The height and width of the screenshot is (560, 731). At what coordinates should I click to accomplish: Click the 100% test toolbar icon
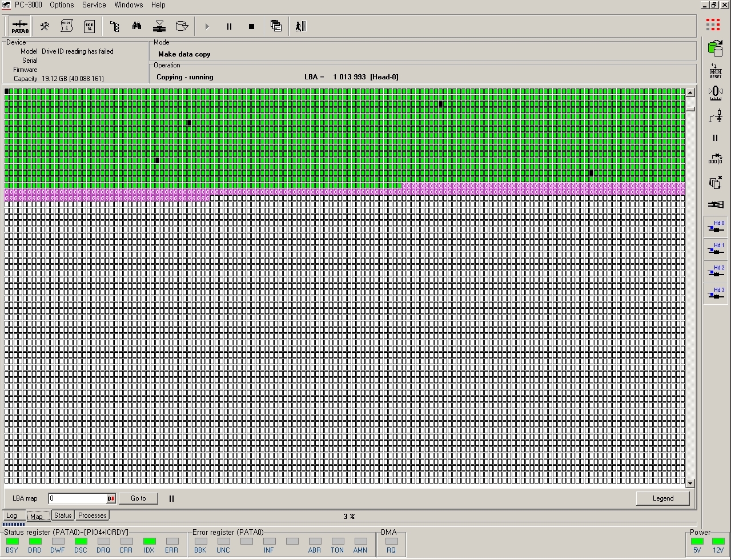(90, 26)
